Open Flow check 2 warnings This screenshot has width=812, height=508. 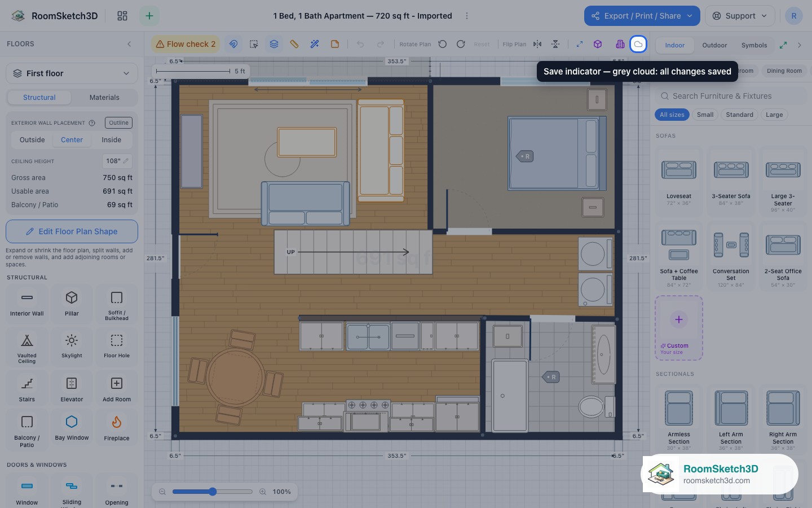pos(186,44)
